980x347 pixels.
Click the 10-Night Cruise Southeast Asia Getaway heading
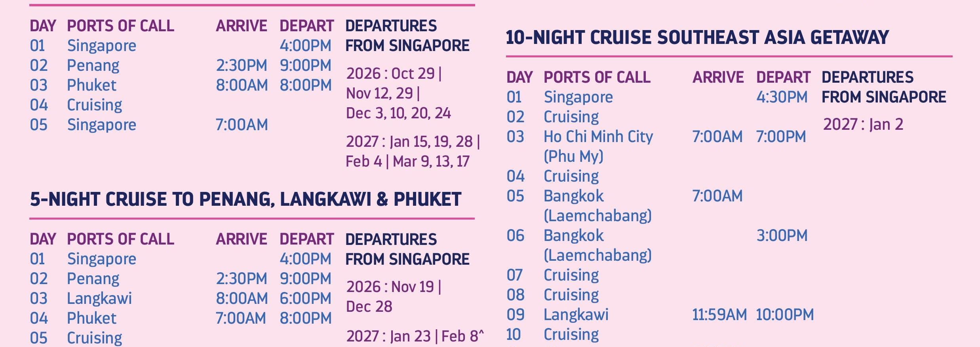pos(697,38)
